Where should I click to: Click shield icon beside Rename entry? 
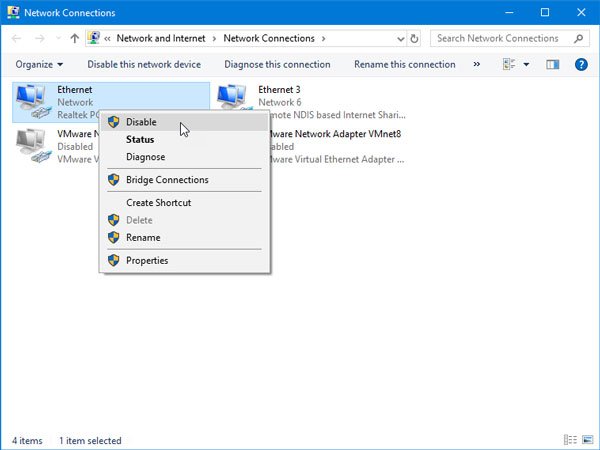tap(113, 238)
